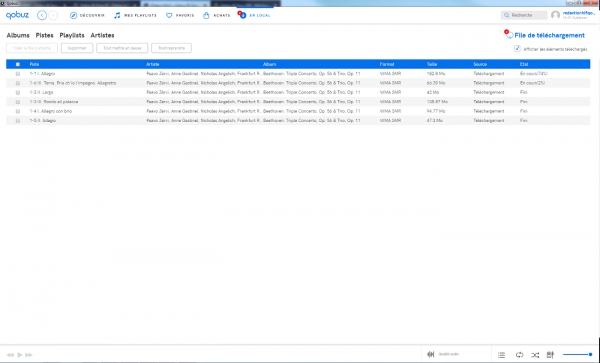The image size is (600, 363).
Task: Sort by the Format column header
Action: click(x=387, y=64)
